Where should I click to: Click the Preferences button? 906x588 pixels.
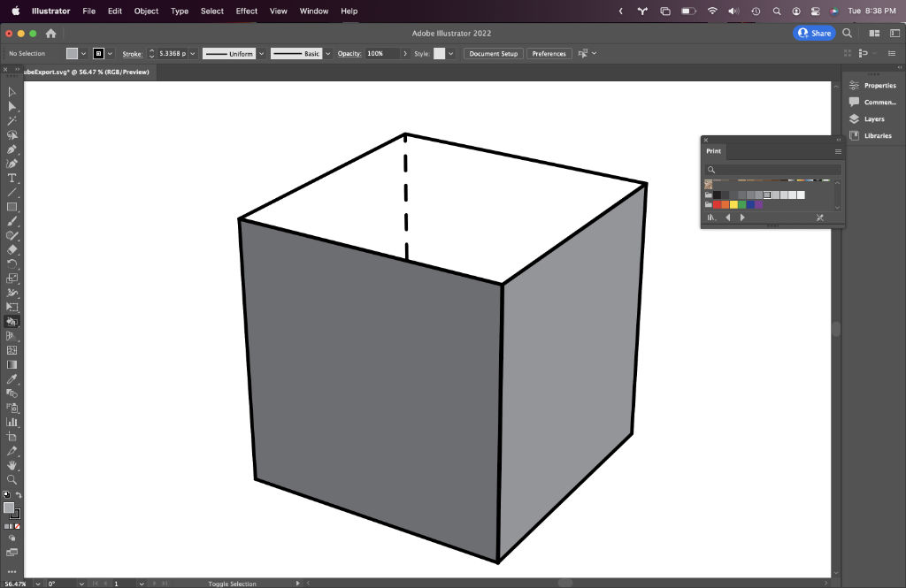(549, 54)
